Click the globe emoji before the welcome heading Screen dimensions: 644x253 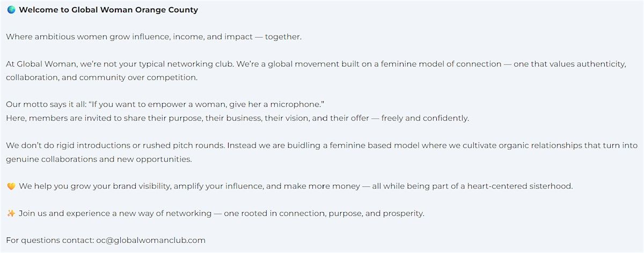(x=11, y=10)
